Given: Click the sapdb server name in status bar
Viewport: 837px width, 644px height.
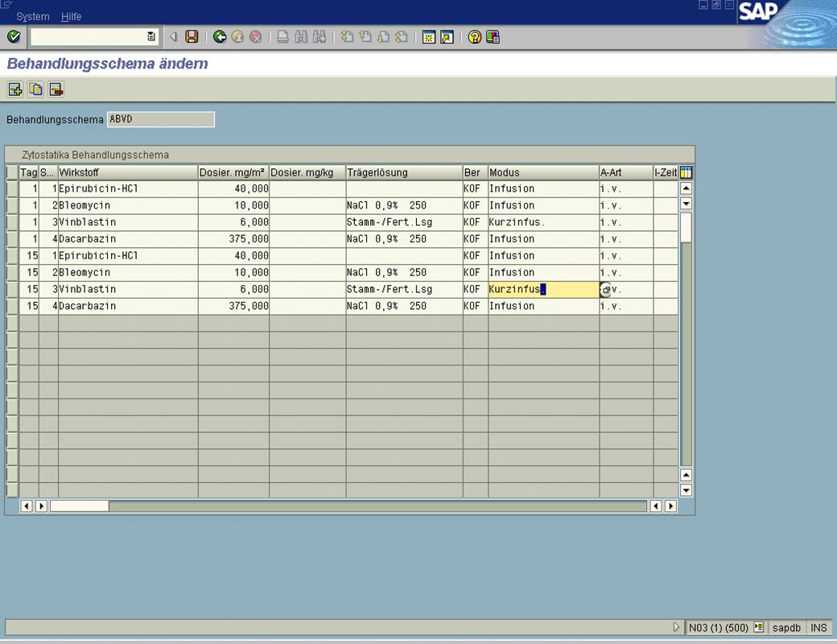Looking at the screenshot, I should 786,627.
